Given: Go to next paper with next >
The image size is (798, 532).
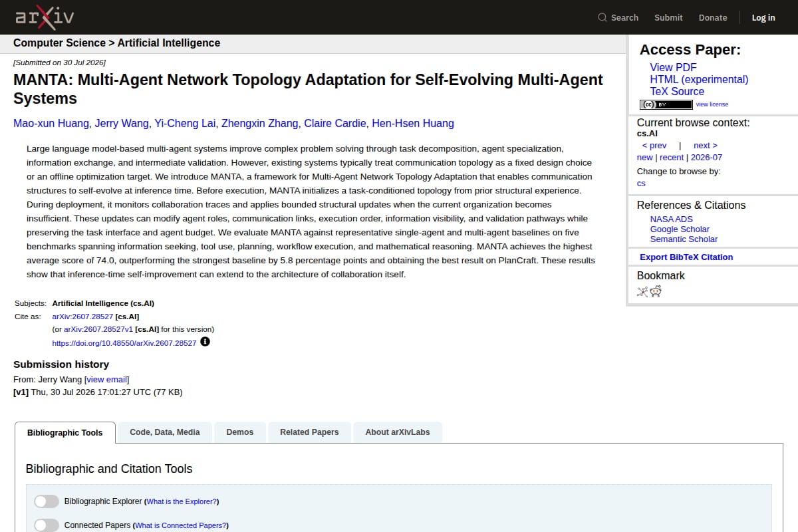Looking at the screenshot, I should [x=706, y=146].
